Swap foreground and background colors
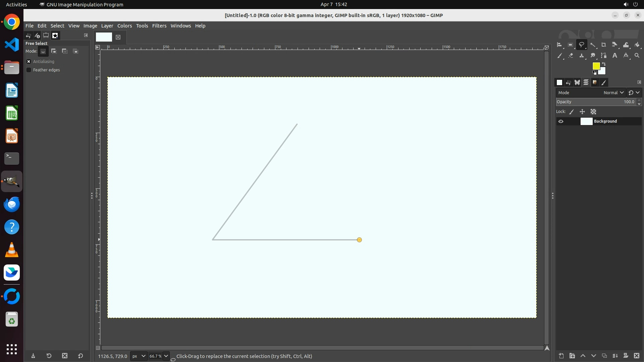Screen dimensions: 644x362 click(x=604, y=64)
